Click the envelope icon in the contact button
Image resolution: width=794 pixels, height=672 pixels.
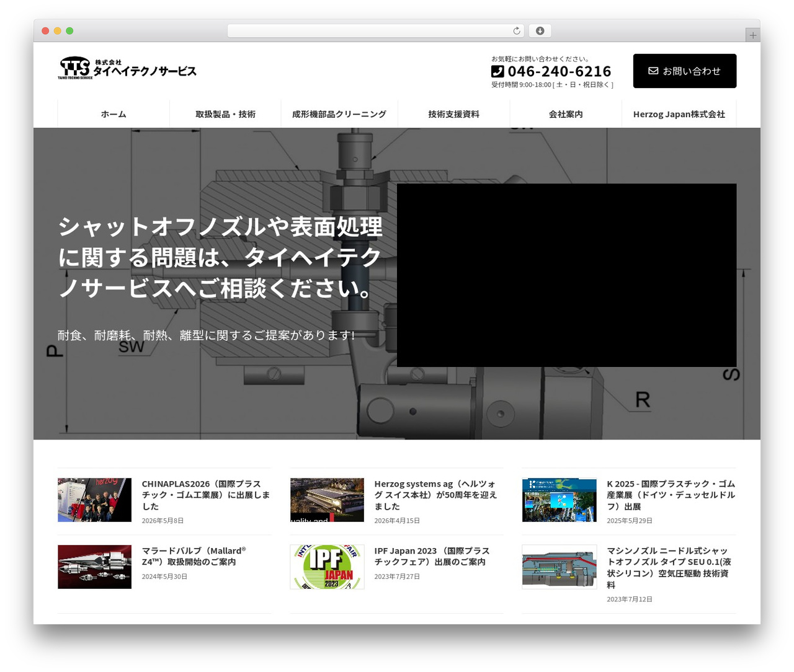pos(653,71)
